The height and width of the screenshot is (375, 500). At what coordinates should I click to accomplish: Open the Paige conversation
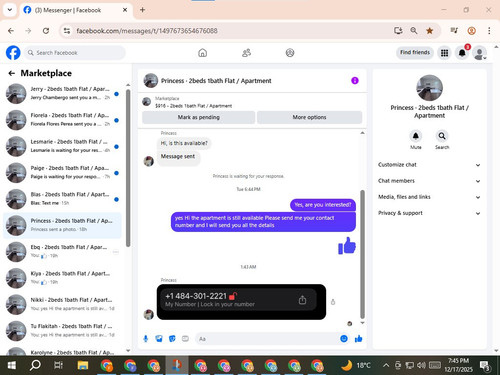coord(62,172)
